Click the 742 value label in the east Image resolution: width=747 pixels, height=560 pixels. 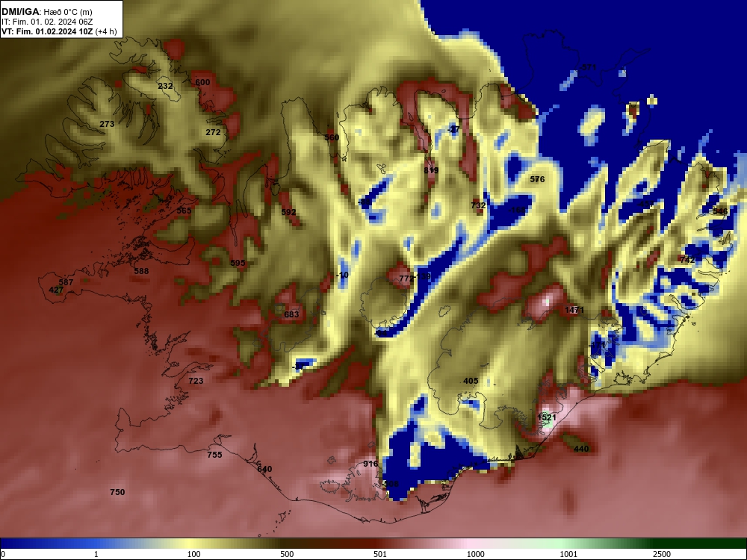click(687, 260)
